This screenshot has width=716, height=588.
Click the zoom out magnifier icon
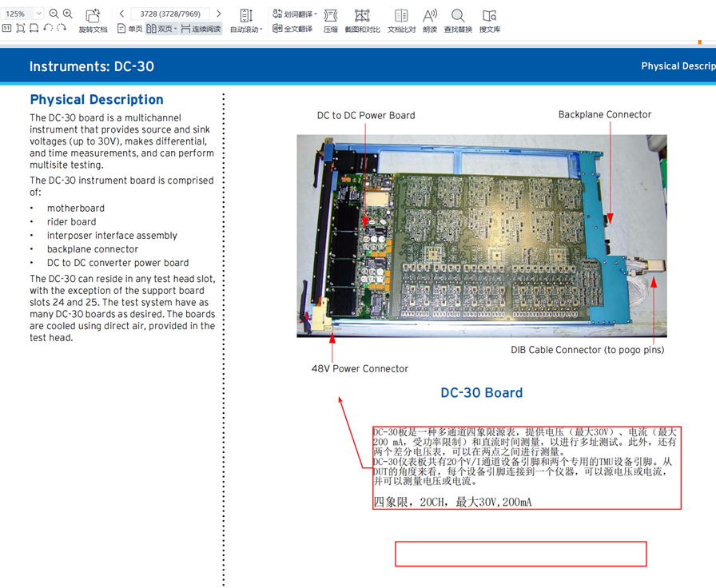(54, 14)
